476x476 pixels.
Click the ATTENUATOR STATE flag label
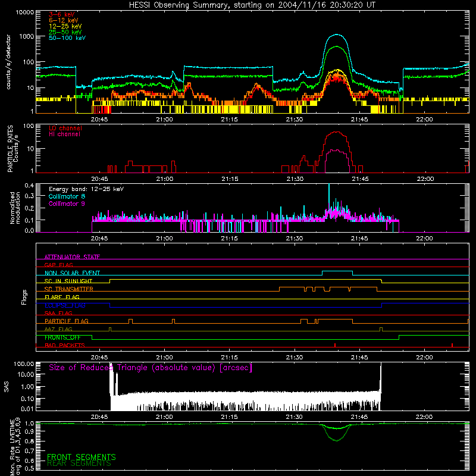click(x=72, y=257)
